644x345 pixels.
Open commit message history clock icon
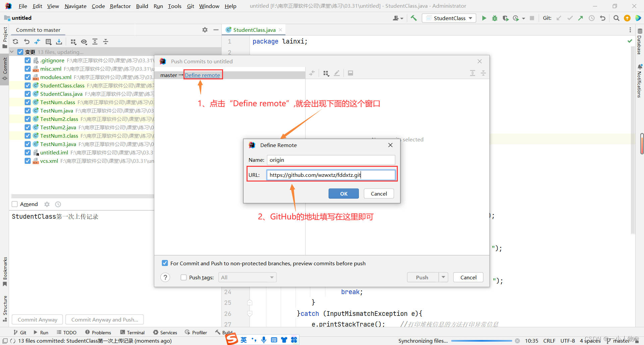pos(58,204)
